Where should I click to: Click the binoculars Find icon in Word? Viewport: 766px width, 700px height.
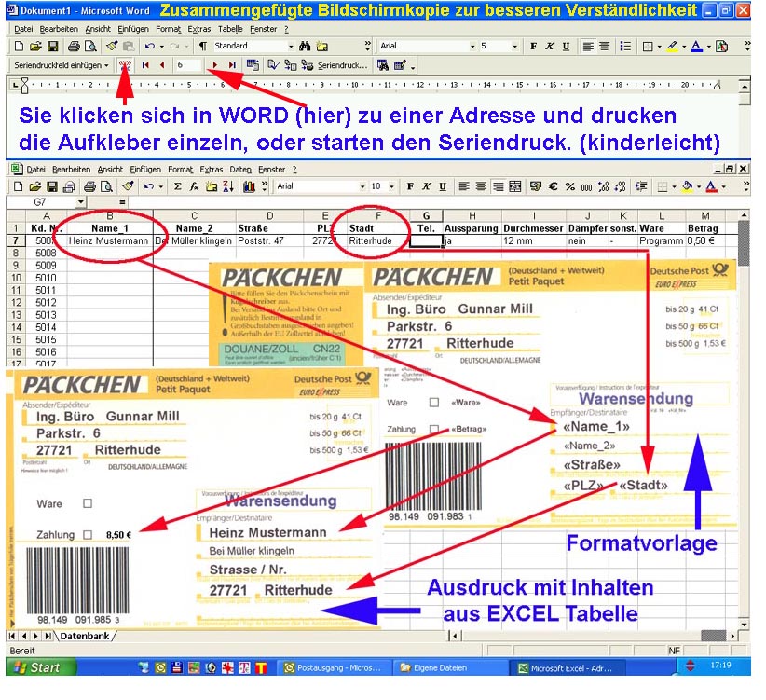point(305,47)
